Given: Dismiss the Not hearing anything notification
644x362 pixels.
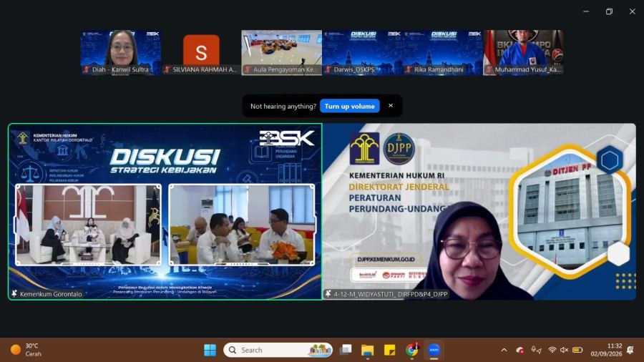Looking at the screenshot, I should click(391, 106).
